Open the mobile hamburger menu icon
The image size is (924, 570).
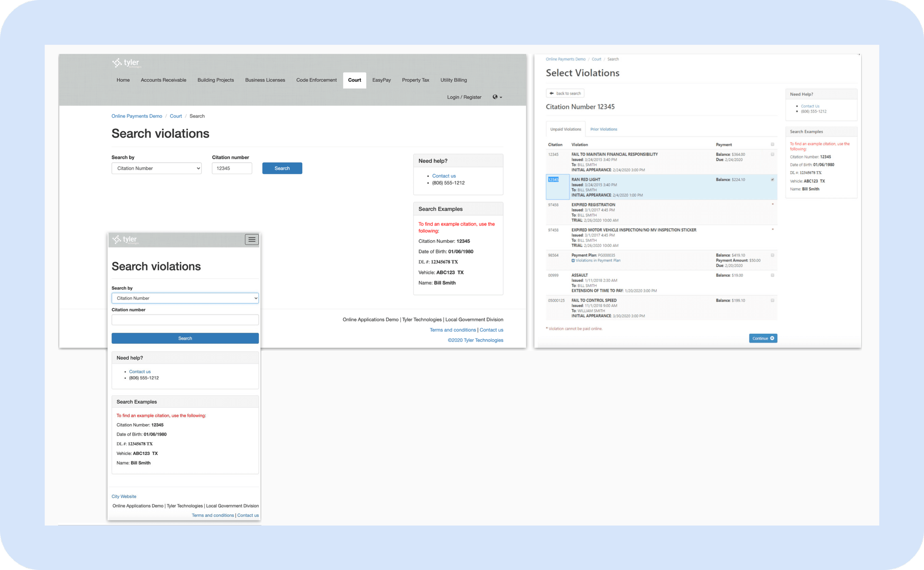[252, 239]
